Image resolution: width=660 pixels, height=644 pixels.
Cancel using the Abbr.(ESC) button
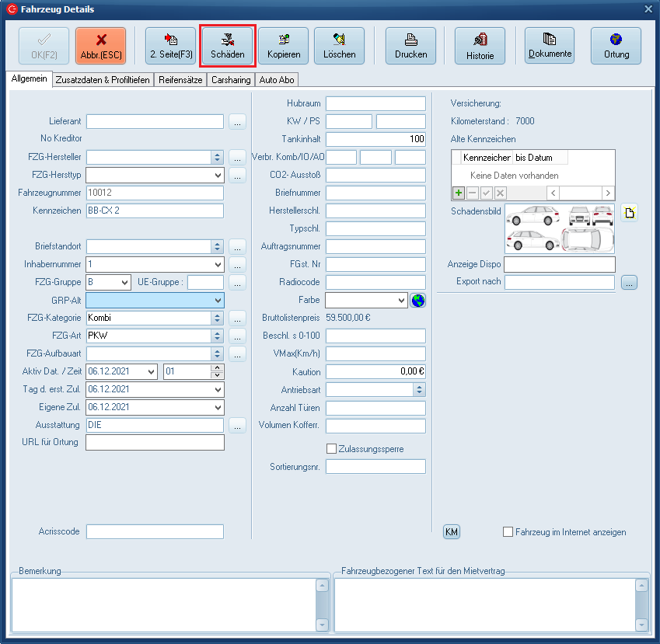(100, 46)
